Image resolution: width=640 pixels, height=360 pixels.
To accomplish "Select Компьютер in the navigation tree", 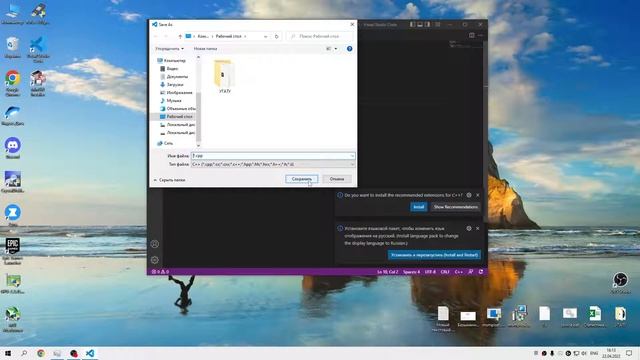I will (171, 60).
